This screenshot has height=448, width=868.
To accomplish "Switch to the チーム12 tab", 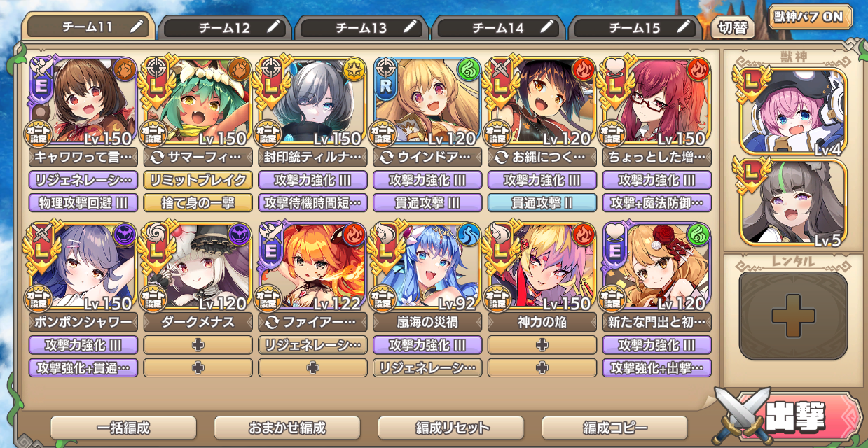I will click(225, 28).
